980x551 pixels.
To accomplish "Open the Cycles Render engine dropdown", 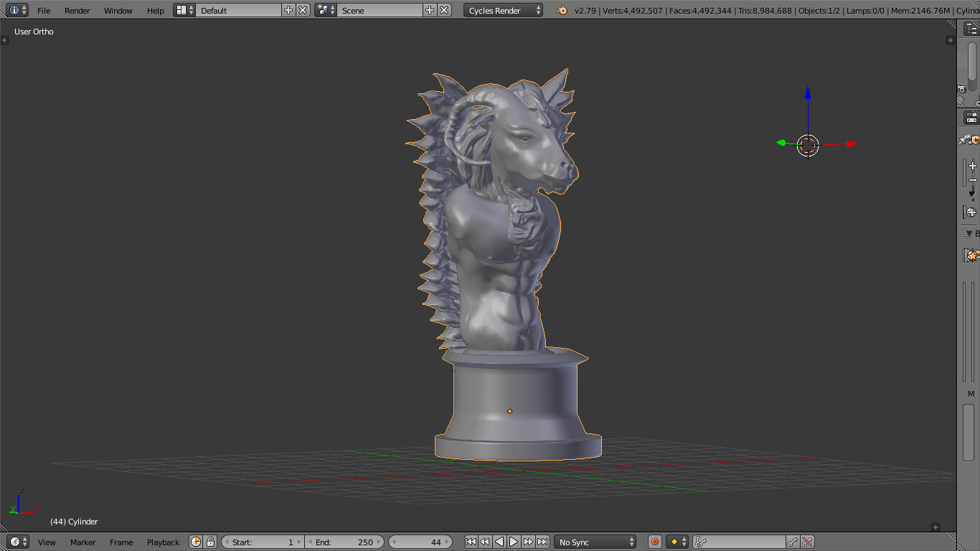I will point(502,10).
